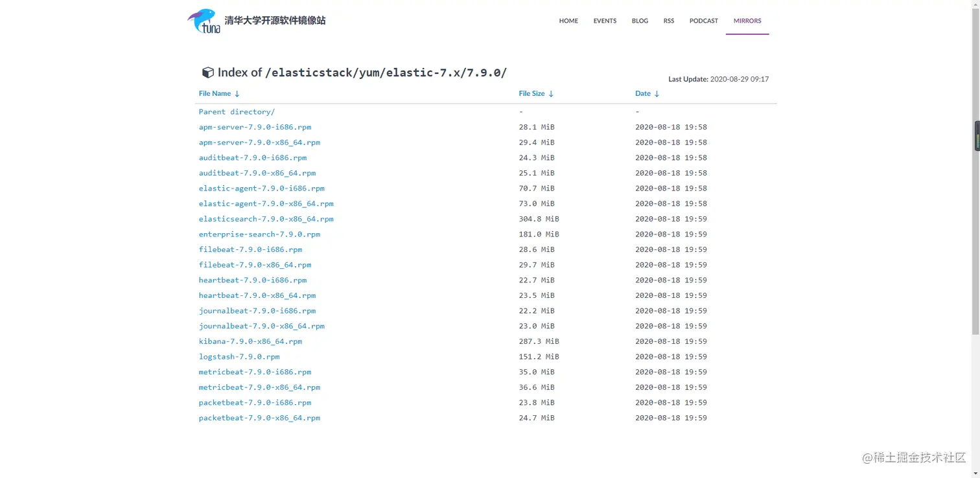Download metricbeat-7.9.0-i686.rpm
Viewport: 980px width, 478px height.
tap(255, 372)
